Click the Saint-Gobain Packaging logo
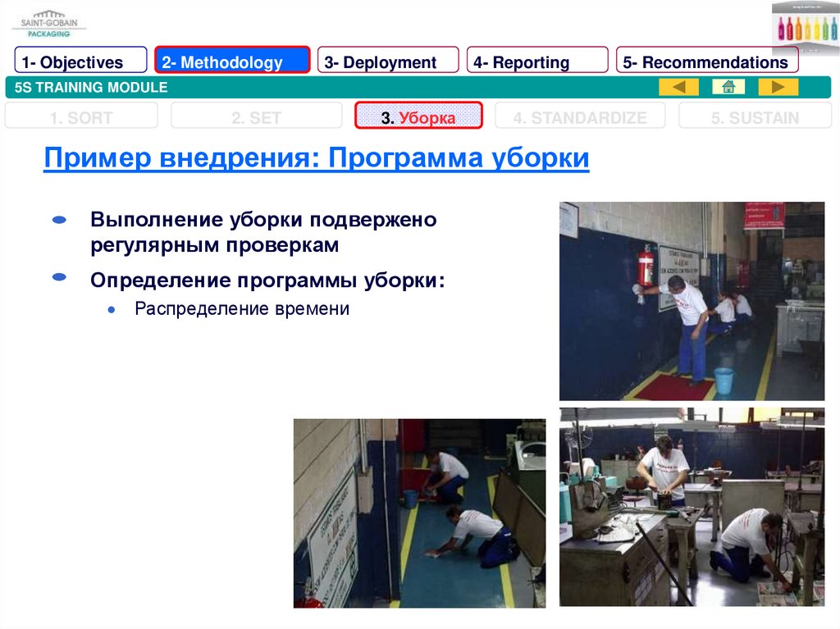Viewport: 840px width, 629px height. pyautogui.click(x=48, y=23)
